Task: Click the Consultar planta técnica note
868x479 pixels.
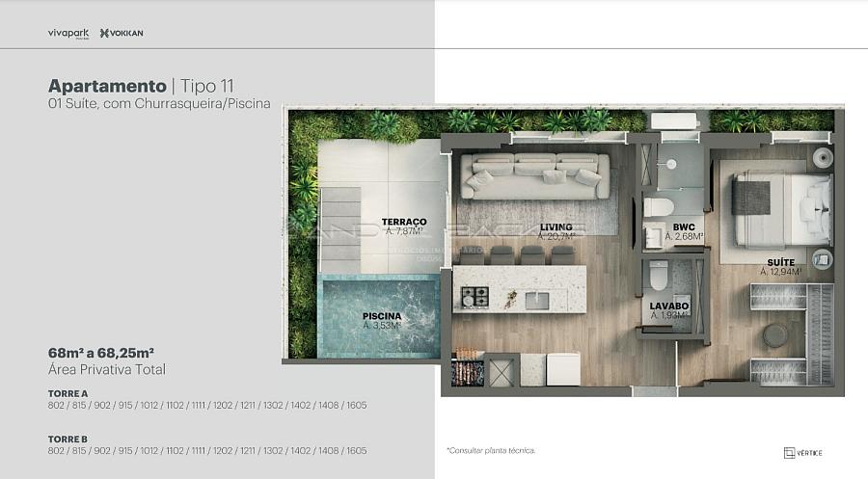Action: [x=491, y=450]
